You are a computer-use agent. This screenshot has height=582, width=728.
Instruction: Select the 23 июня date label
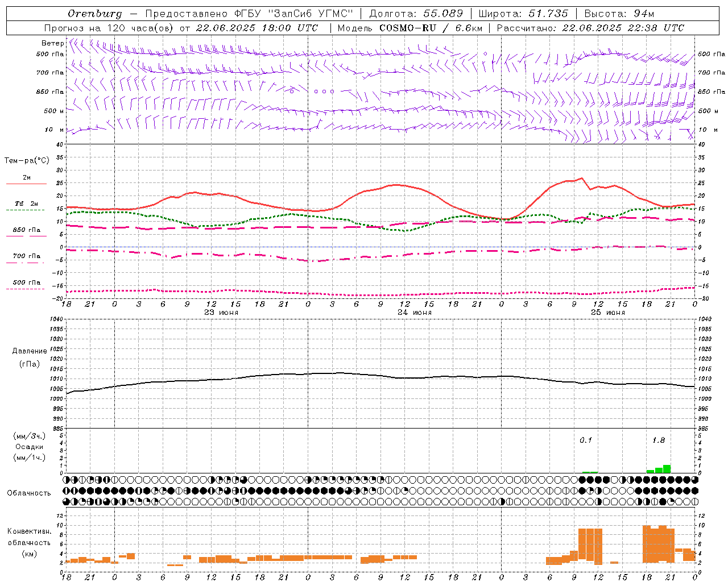pyautogui.click(x=221, y=313)
